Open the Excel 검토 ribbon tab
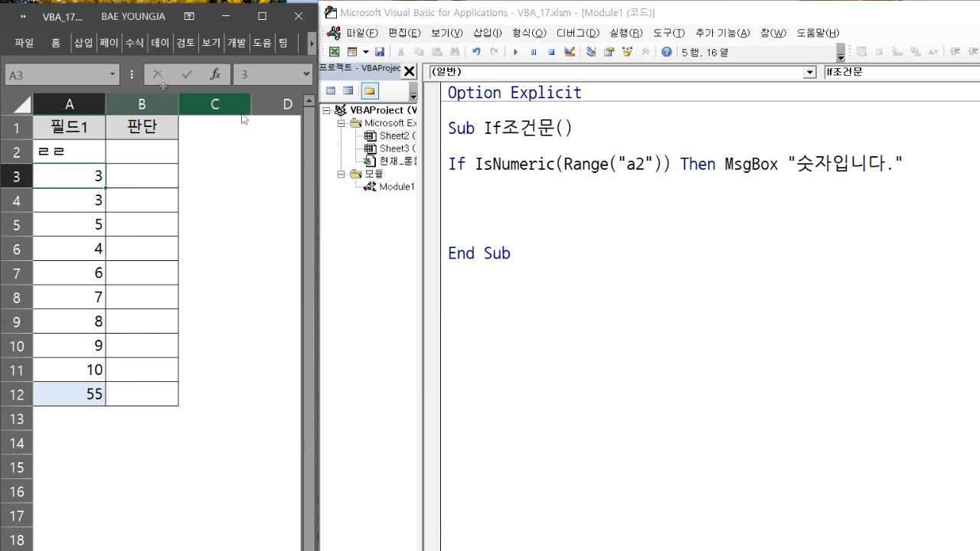Image resolution: width=980 pixels, height=551 pixels. click(x=186, y=43)
